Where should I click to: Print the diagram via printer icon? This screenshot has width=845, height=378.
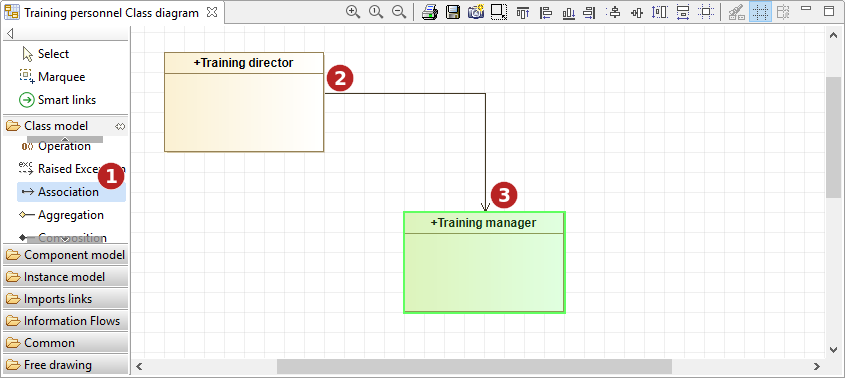click(430, 12)
